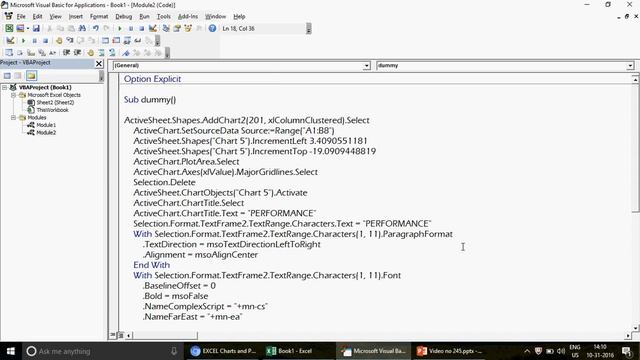The height and width of the screenshot is (360, 640).
Task: Indent the selected code lines
Action: 66,53
